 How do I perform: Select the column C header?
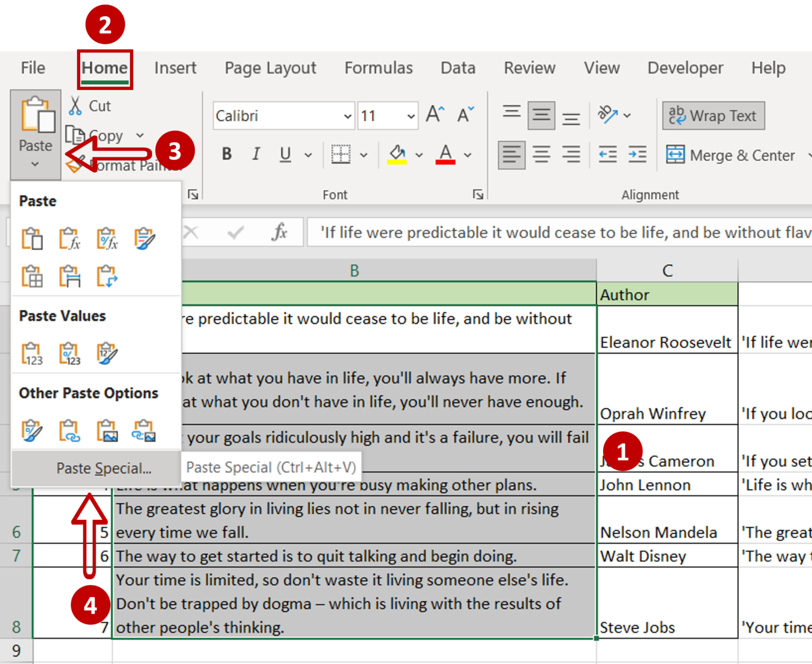(x=667, y=271)
